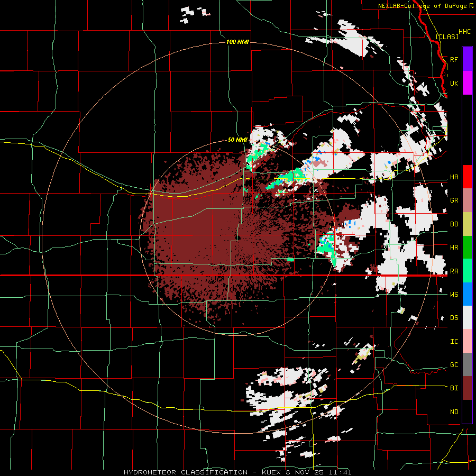The image size is (476, 476).
Task: Click the BI legend label text
Action: [x=454, y=388]
